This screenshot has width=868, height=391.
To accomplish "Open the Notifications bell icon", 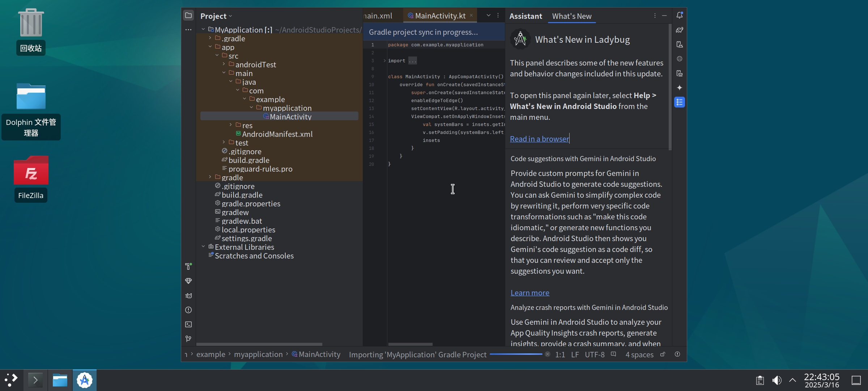I will pos(680,15).
